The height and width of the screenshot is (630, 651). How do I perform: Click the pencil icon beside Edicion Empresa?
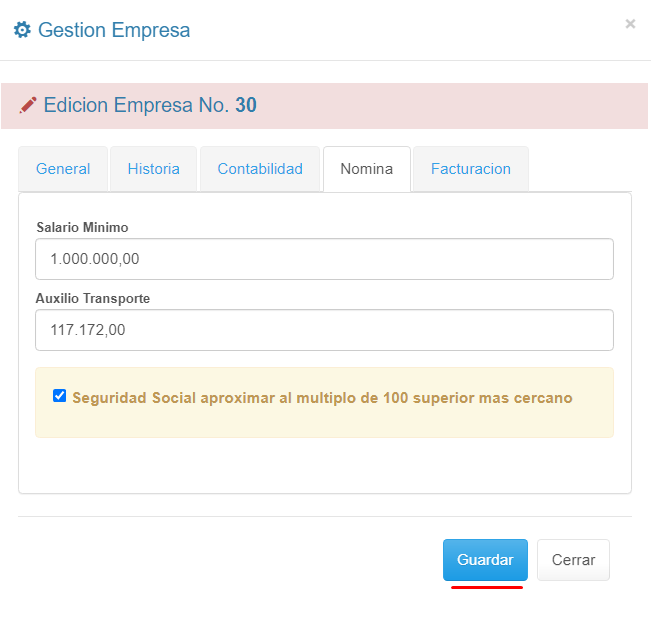tap(28, 105)
